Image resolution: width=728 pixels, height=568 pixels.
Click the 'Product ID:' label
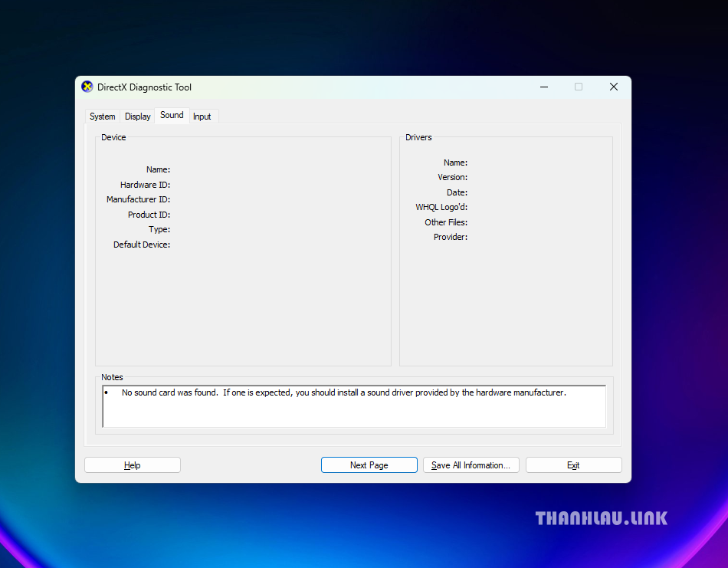(149, 215)
